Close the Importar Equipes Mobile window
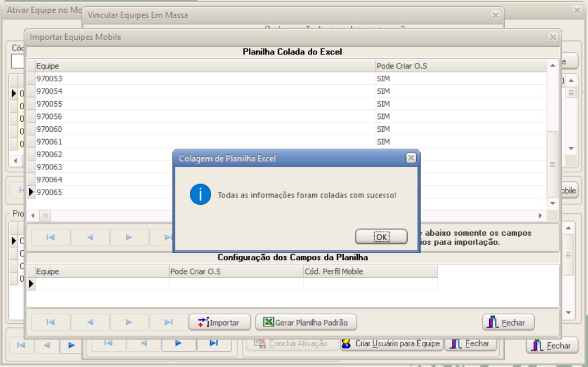This screenshot has height=367, width=588. 553,37
